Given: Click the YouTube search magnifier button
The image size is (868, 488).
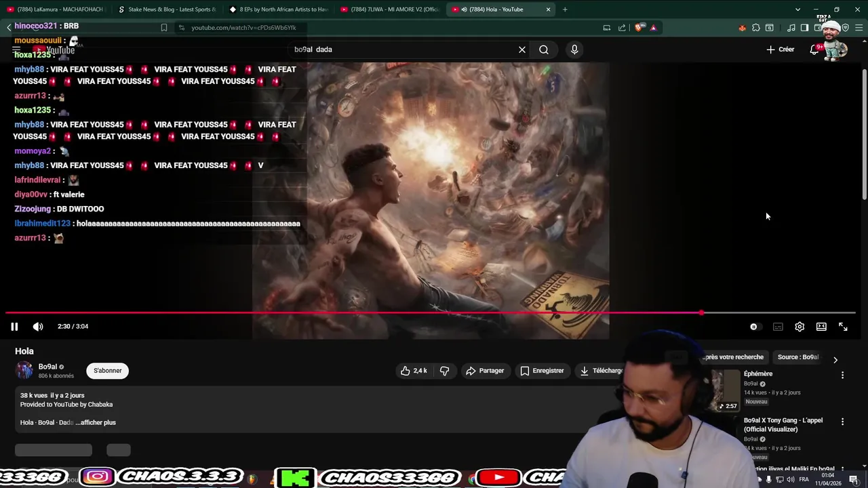Looking at the screenshot, I should pyautogui.click(x=544, y=49).
